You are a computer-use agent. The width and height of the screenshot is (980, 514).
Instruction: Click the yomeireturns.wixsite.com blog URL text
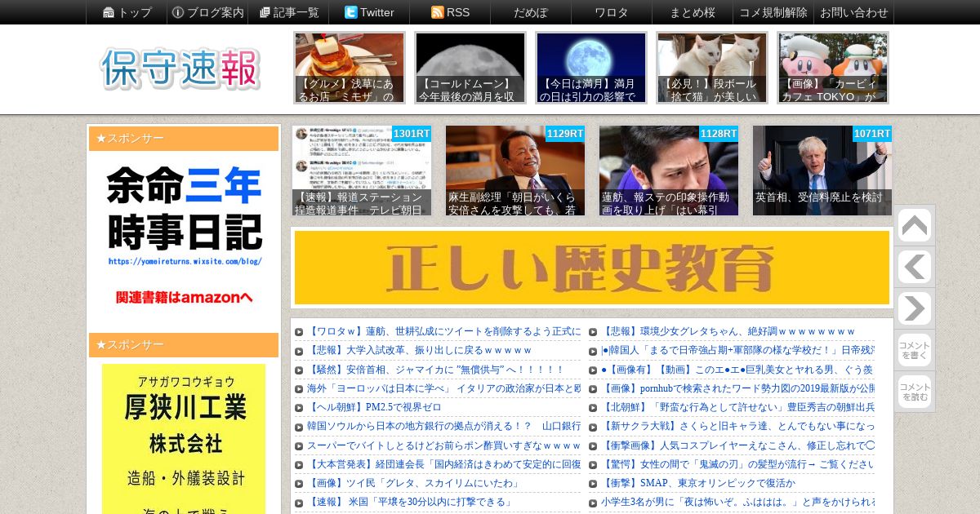tap(185, 261)
